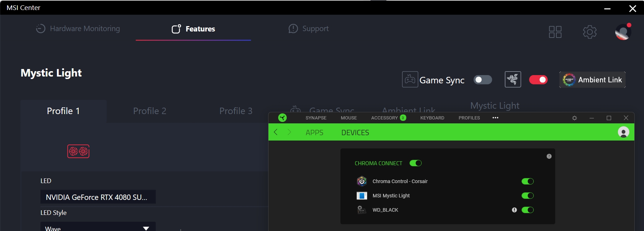The height and width of the screenshot is (231, 644).
Task: Go forward with Synapse forward arrow
Action: point(289,132)
